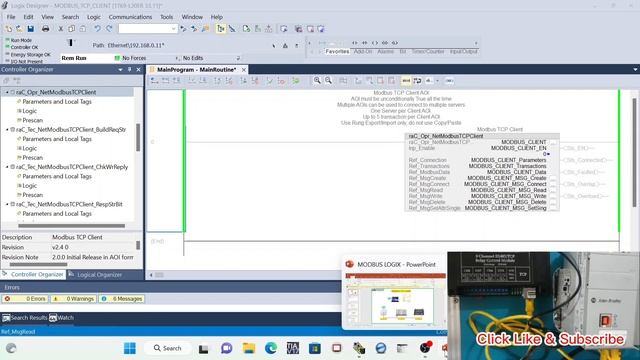Collapse raC_Tec_NetModbusTCPClient_BuildReqStr node

[x=7, y=130]
